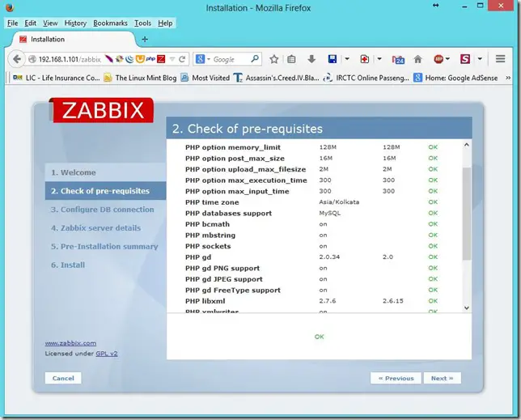The height and width of the screenshot is (420, 521).
Task: Open the Firefox hamburger menu
Action: click(x=501, y=59)
